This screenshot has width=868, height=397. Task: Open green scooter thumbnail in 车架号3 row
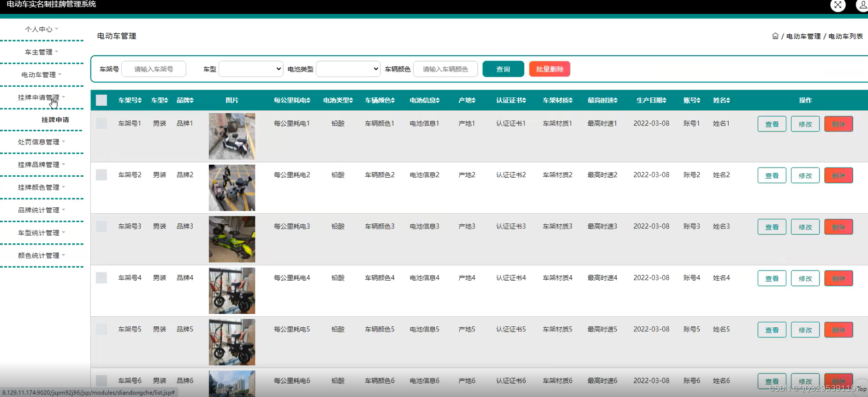[x=232, y=239]
